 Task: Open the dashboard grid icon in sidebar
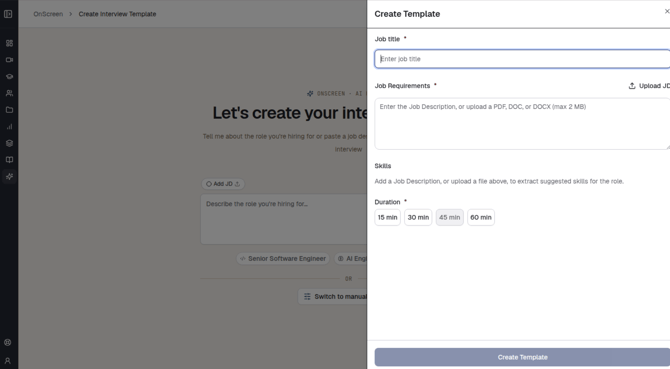point(9,43)
